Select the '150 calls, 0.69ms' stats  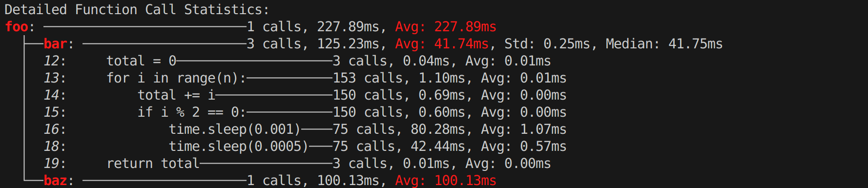click(399, 95)
